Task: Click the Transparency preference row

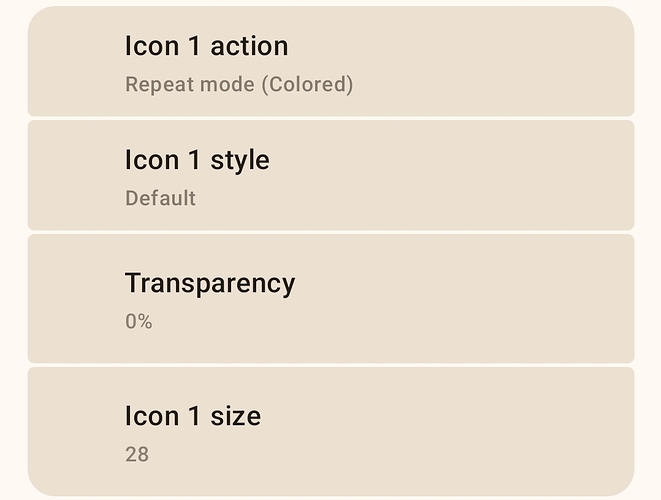Action: 330,299
